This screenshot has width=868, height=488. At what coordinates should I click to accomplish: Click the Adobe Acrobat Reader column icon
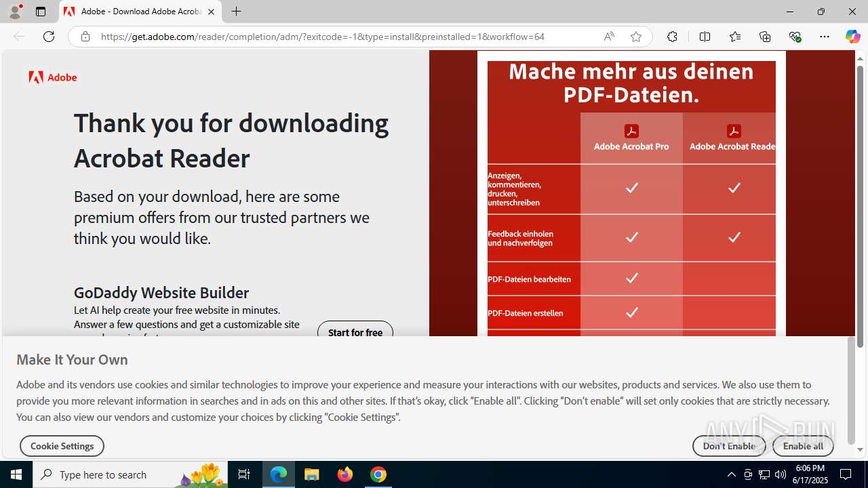pyautogui.click(x=734, y=131)
